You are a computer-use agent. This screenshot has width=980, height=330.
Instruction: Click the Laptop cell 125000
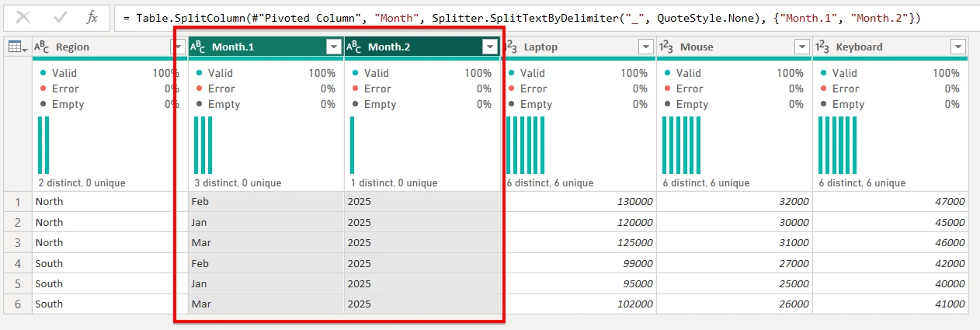tap(579, 243)
